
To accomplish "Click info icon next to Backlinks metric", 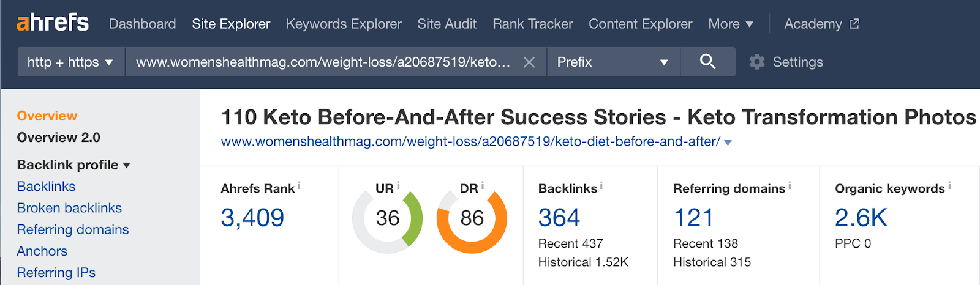I will point(601,186).
